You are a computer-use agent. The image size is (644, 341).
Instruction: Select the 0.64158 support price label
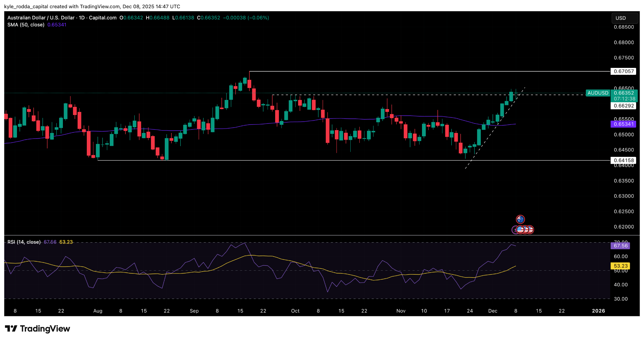click(624, 160)
